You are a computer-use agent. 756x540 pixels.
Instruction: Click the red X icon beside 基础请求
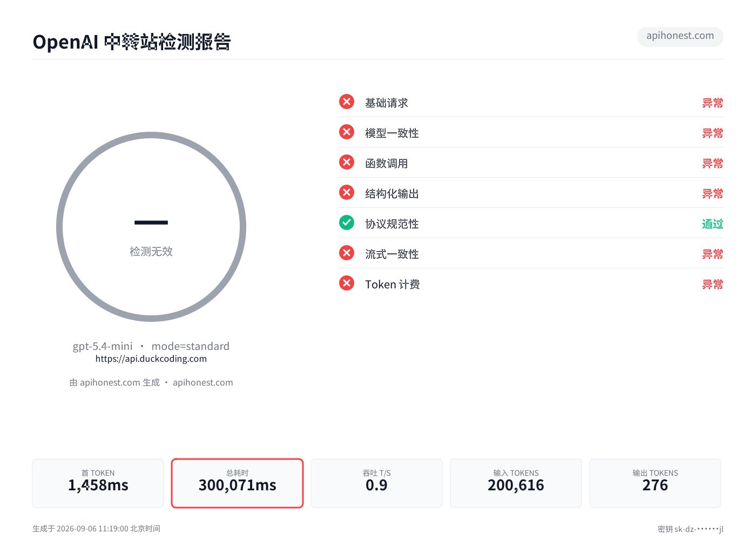point(347,102)
